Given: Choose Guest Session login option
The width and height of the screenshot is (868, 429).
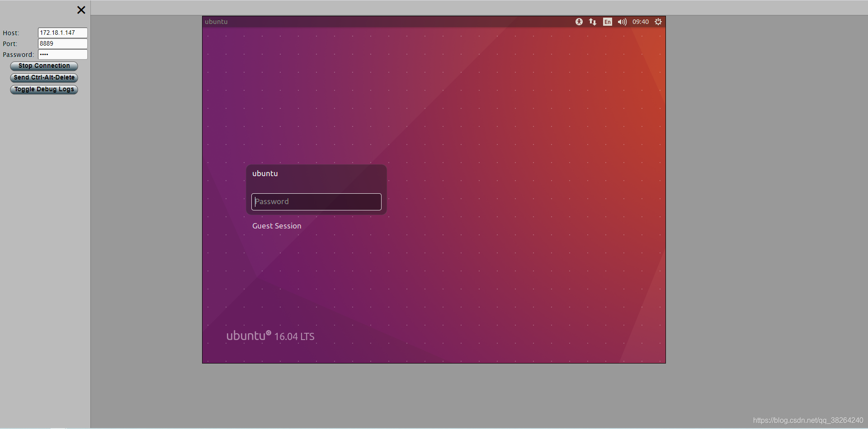Looking at the screenshot, I should 277,226.
